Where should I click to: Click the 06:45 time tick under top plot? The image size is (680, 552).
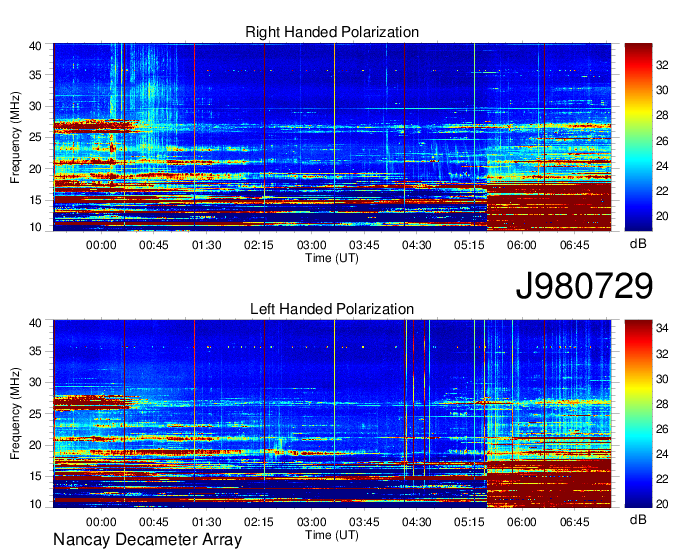pos(574,245)
